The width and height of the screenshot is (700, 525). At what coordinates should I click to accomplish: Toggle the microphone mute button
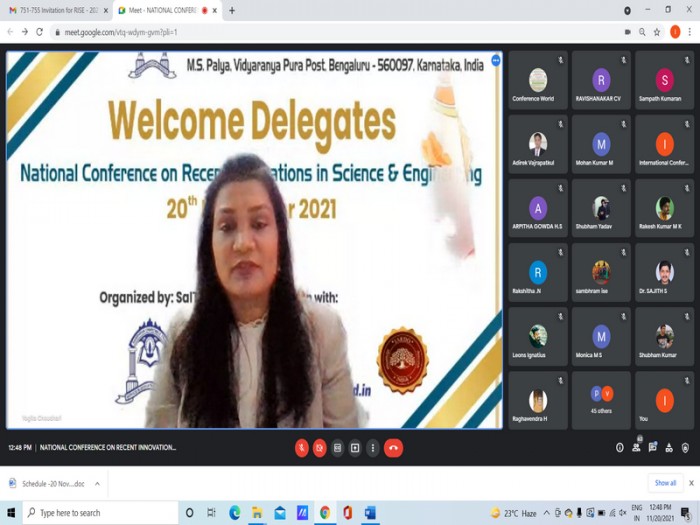point(302,448)
